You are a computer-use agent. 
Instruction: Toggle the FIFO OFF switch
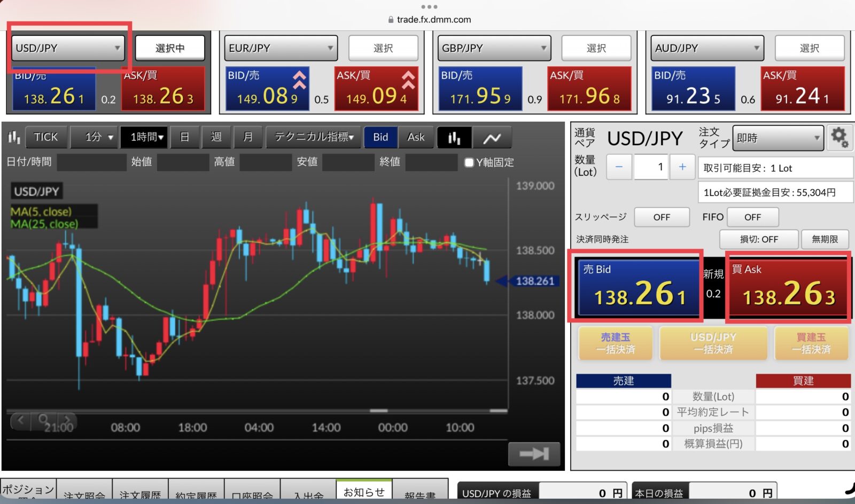[x=752, y=217]
